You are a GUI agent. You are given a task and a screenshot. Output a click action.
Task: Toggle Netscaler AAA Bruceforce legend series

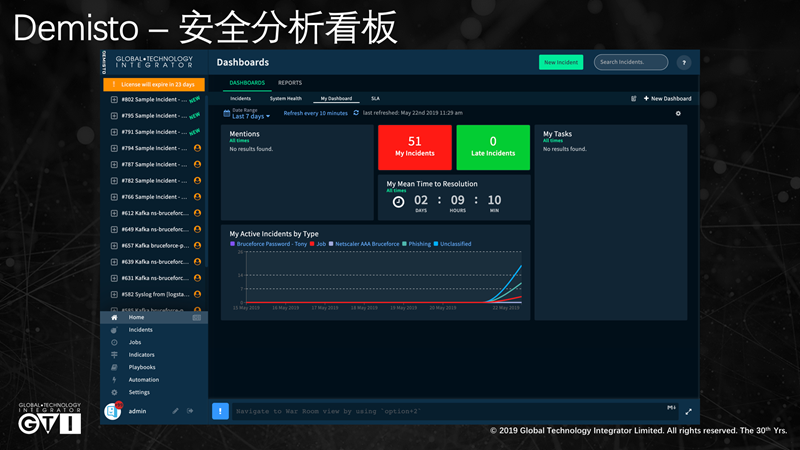364,244
